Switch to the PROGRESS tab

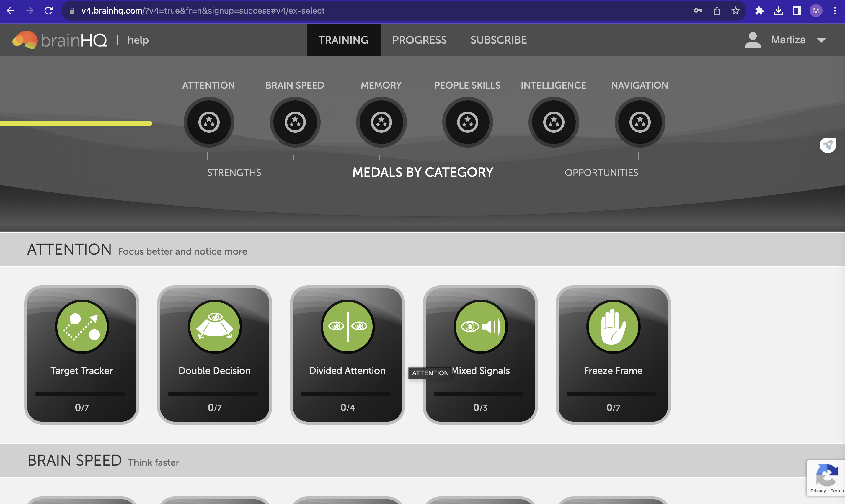pos(419,40)
